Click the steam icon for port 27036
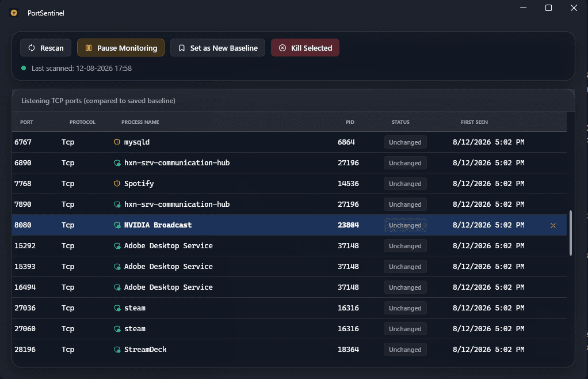The height and width of the screenshot is (379, 588). [x=117, y=308]
